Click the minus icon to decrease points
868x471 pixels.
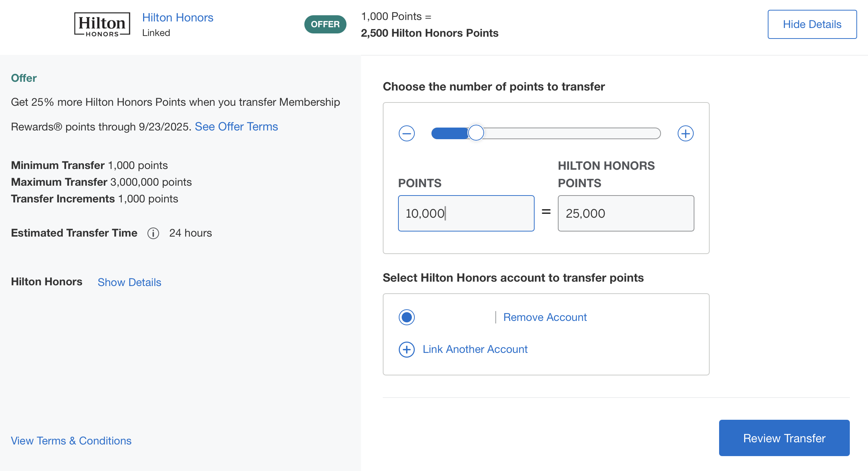(x=407, y=133)
